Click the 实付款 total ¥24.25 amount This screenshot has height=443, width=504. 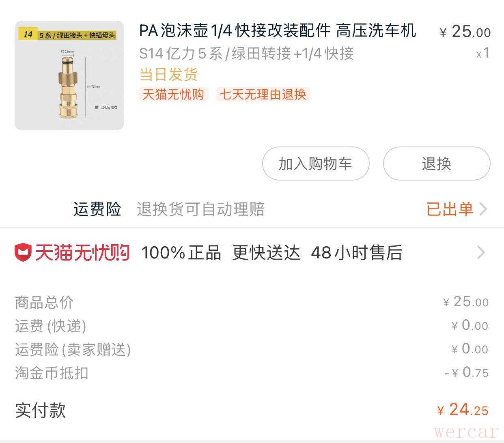463,410
